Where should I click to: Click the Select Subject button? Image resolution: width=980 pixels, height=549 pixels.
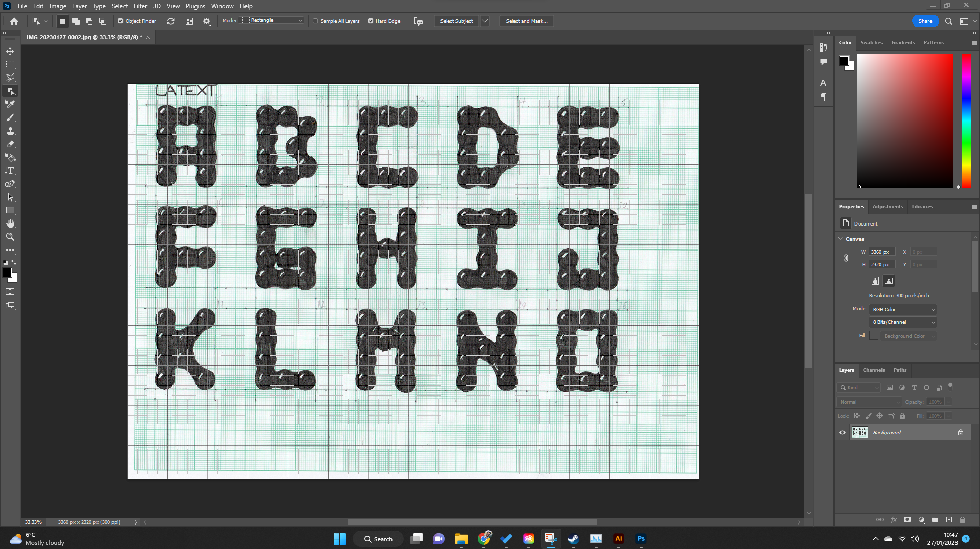[x=456, y=21]
